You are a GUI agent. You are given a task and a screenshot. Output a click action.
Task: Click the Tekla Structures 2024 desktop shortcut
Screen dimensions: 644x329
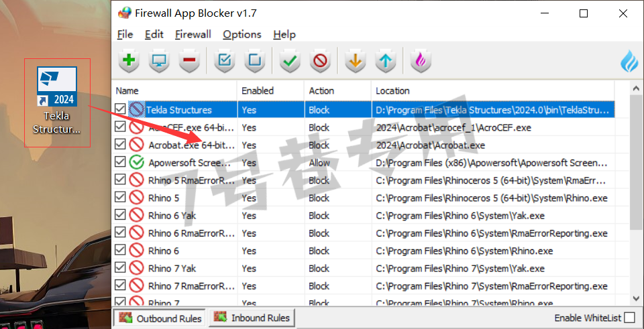(x=56, y=101)
